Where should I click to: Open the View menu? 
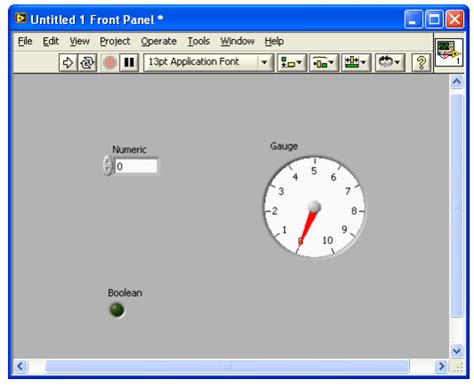click(x=79, y=41)
